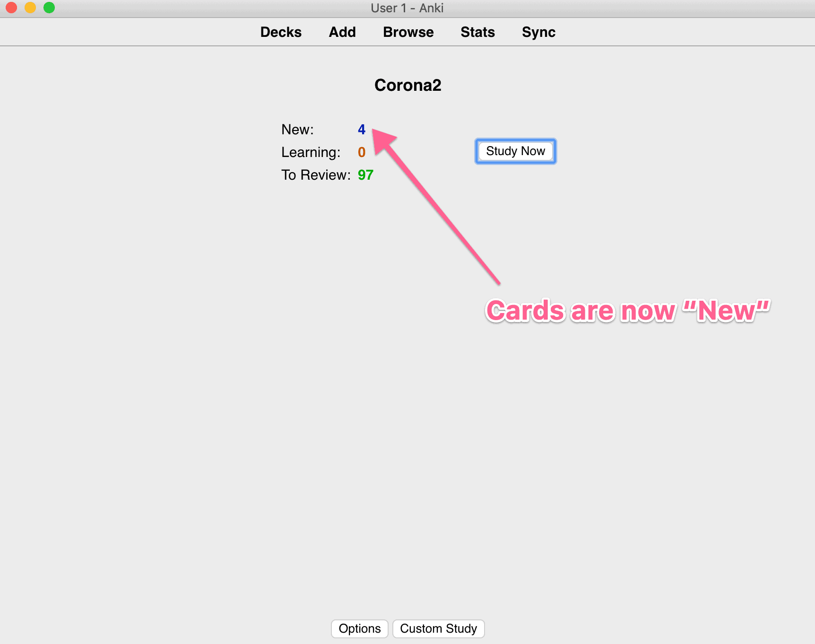Viewport: 815px width, 644px height.
Task: Select Add to create a card
Action: (x=342, y=32)
